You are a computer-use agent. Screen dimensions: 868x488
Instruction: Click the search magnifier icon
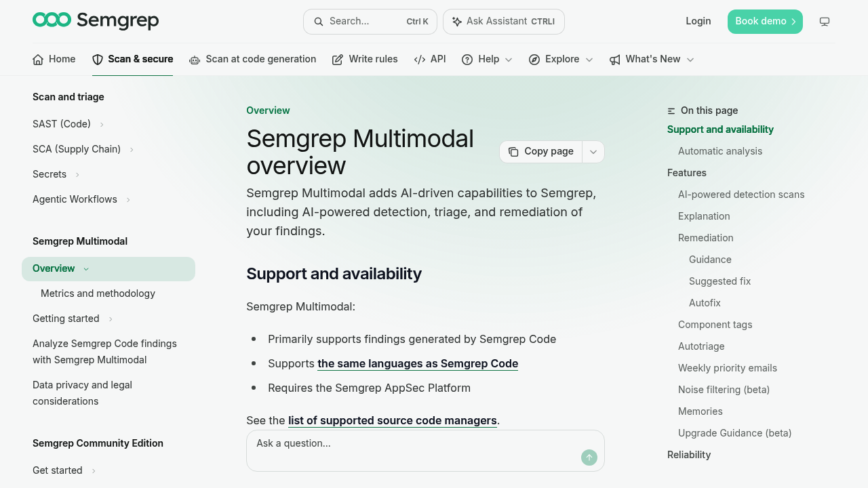point(318,22)
